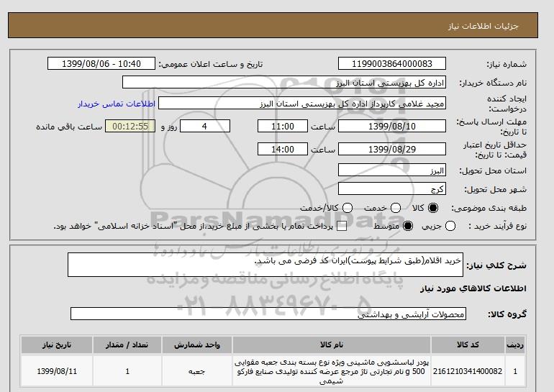Click the remaining time field 00:12:55
Image resolution: width=554 pixels, height=392 pixels.
click(x=130, y=126)
